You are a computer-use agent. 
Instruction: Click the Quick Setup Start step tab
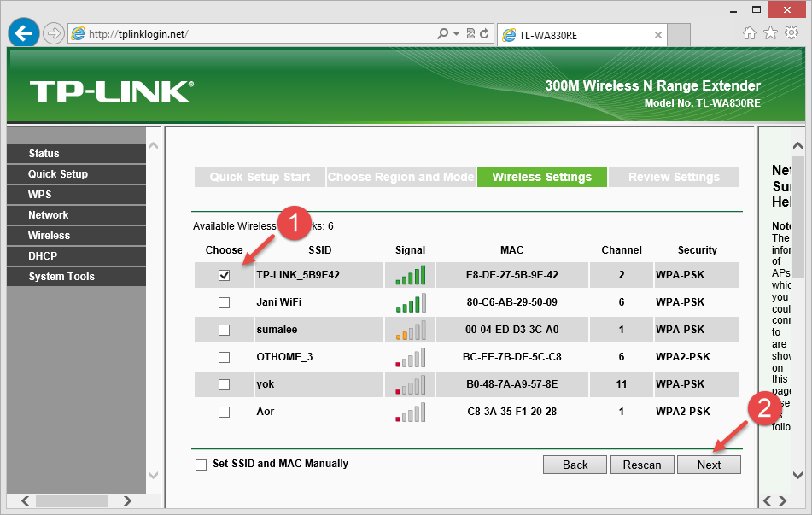[260, 177]
